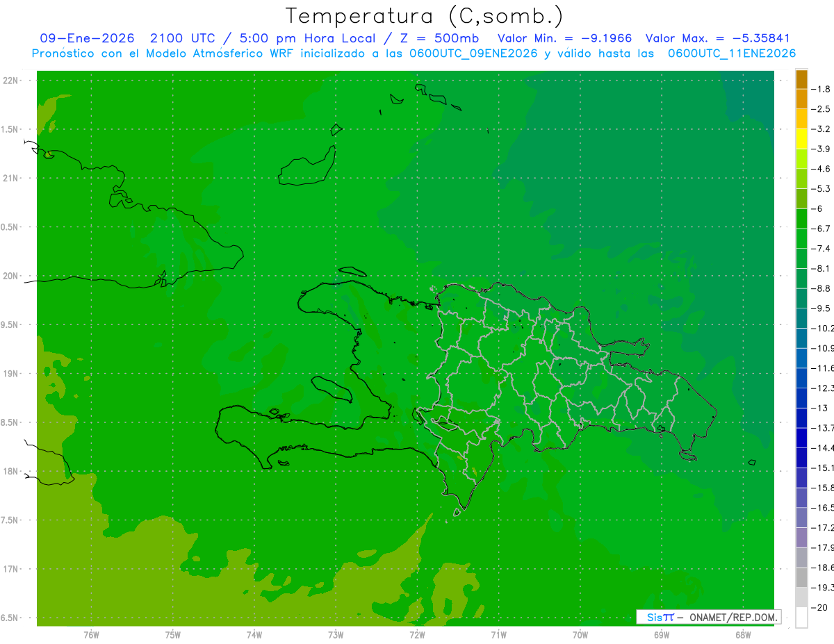Click the '0600UTC_09ENE2026' initialization time
Screen dimensions: 834x644
point(473,53)
